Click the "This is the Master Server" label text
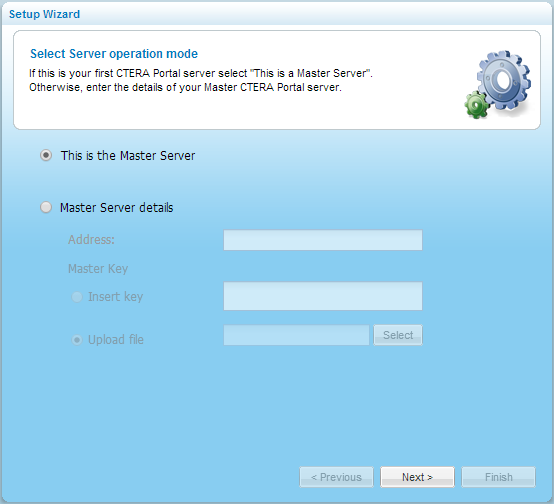The width and height of the screenshot is (554, 504). click(128, 156)
